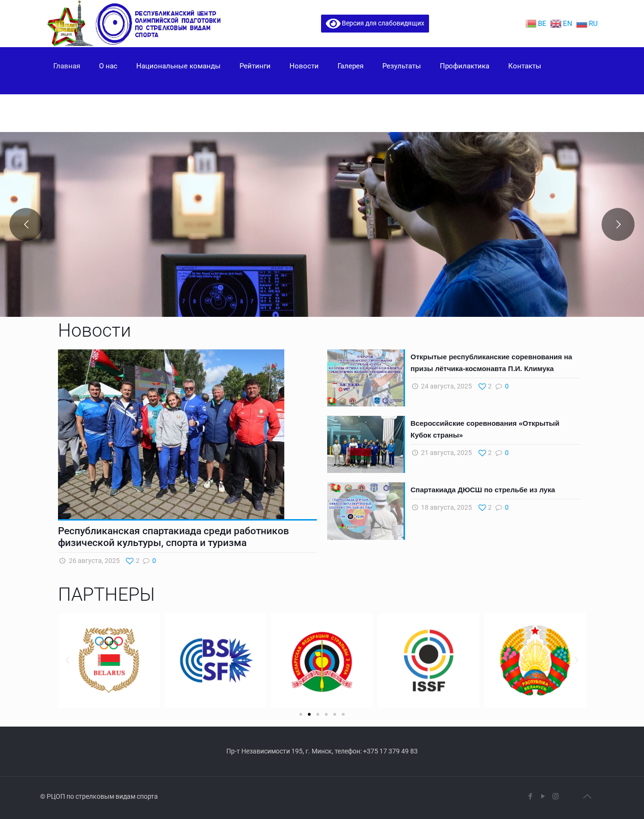
Task: Open comments on 24 августа article
Action: (502, 386)
